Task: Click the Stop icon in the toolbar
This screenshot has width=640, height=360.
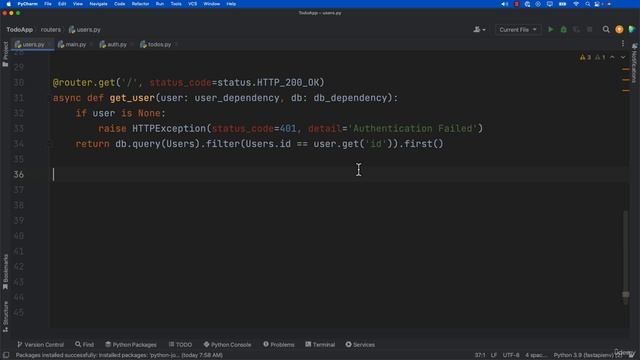Action: tap(589, 29)
